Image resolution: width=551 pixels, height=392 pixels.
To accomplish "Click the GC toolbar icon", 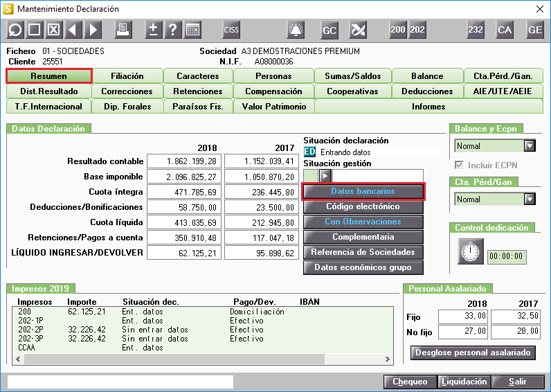I will tap(329, 30).
